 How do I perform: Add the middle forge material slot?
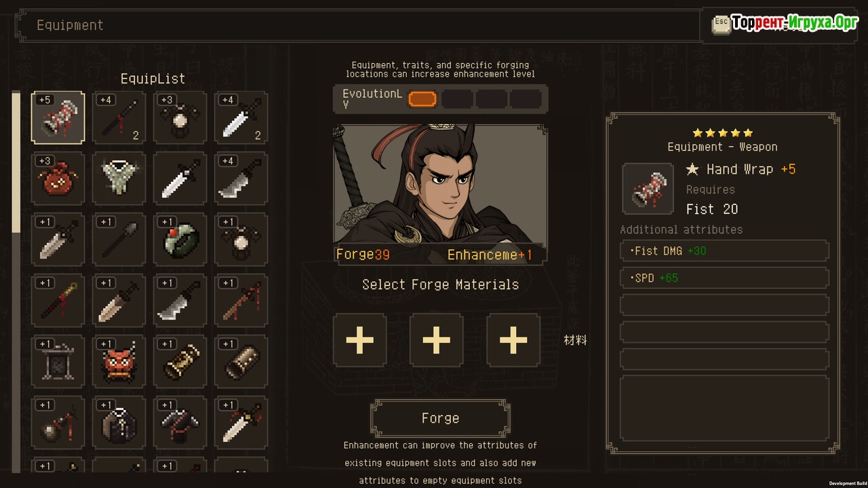click(x=437, y=339)
